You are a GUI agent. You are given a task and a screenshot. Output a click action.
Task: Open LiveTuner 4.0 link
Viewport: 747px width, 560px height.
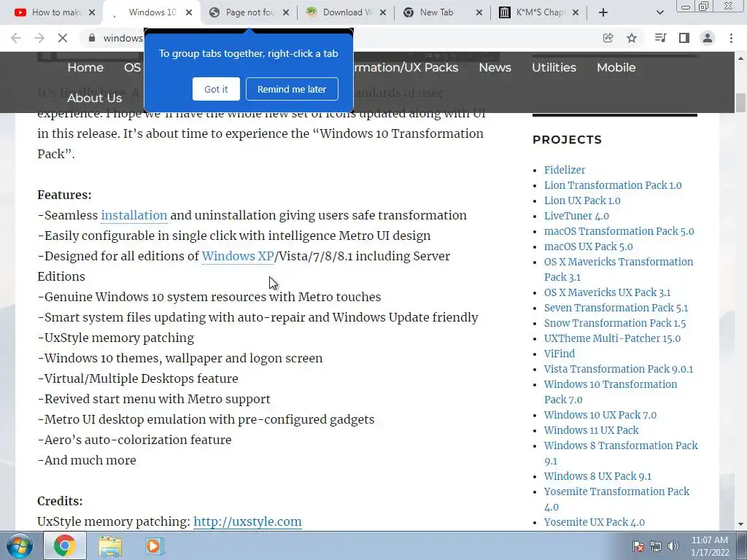(576, 216)
